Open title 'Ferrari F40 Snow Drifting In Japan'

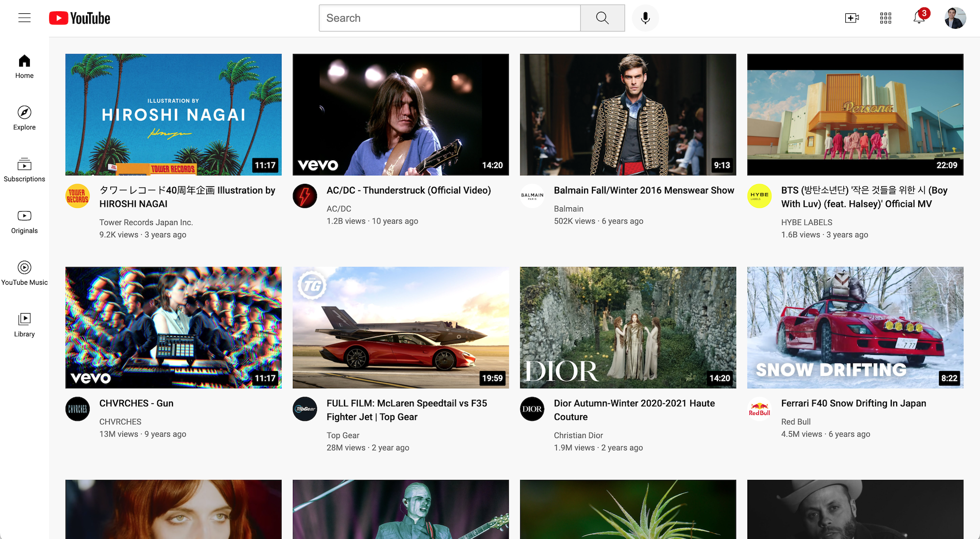coord(854,403)
